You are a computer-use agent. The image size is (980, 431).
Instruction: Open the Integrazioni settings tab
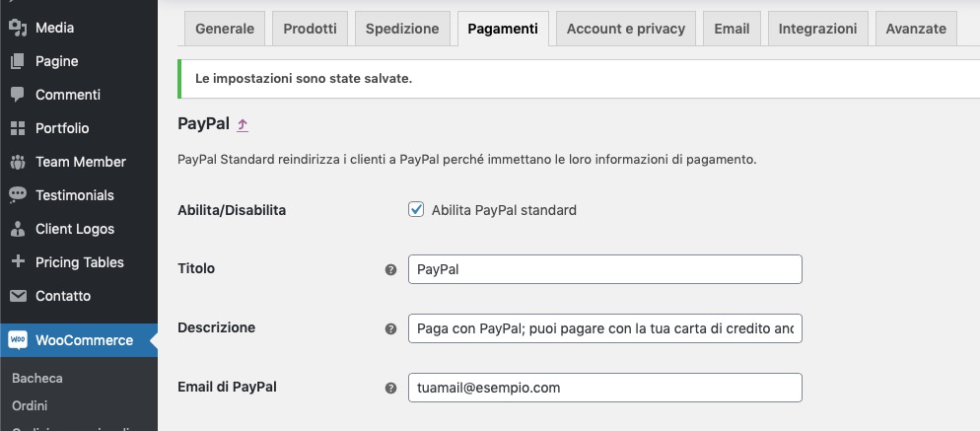click(817, 29)
